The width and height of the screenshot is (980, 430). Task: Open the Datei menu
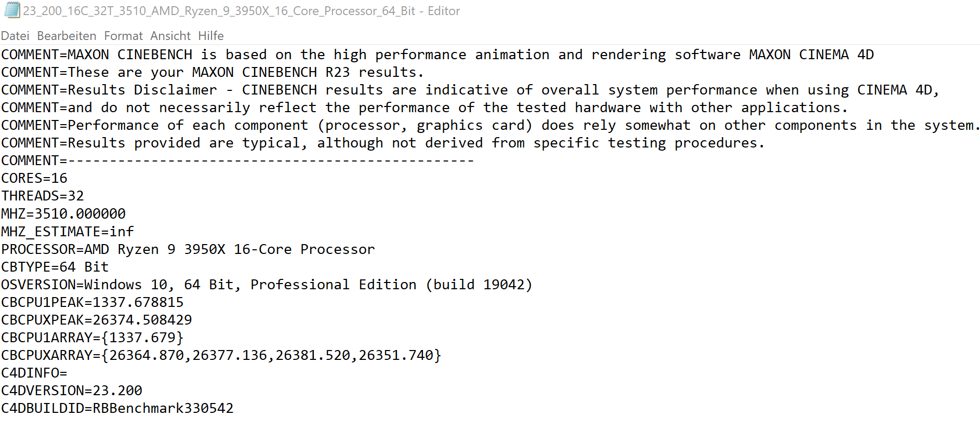click(15, 36)
